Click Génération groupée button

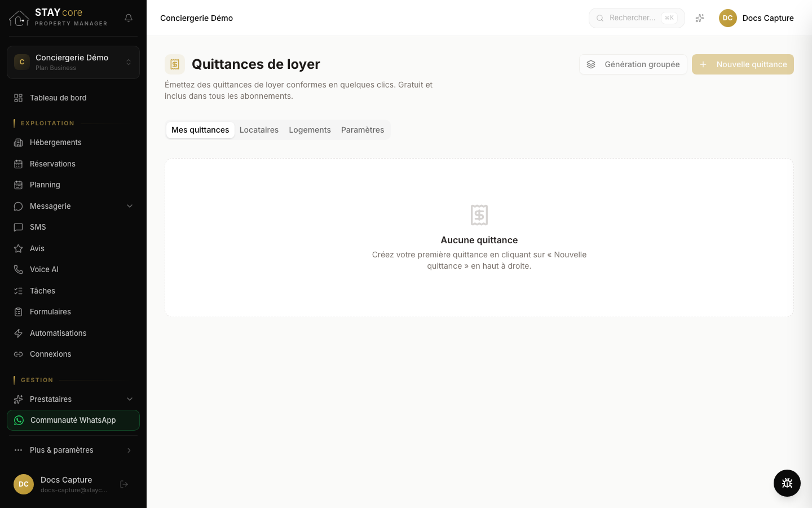click(x=633, y=64)
